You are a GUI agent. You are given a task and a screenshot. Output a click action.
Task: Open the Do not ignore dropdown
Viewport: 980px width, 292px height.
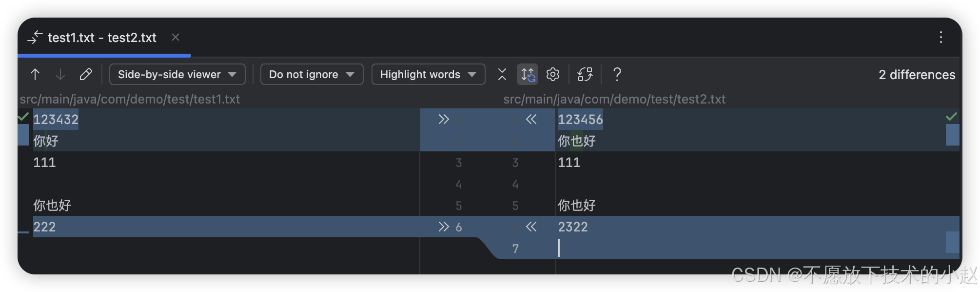[312, 74]
